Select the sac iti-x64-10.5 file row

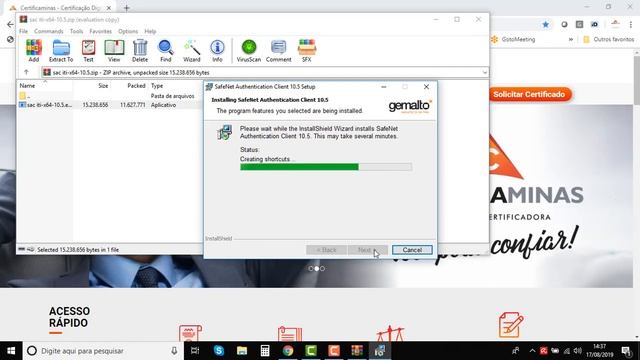coord(110,105)
